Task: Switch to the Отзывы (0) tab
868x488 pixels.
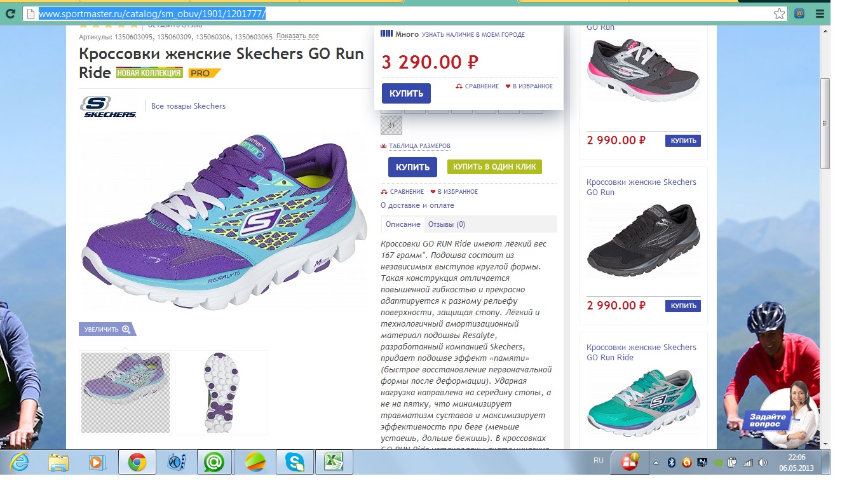Action: tap(447, 224)
